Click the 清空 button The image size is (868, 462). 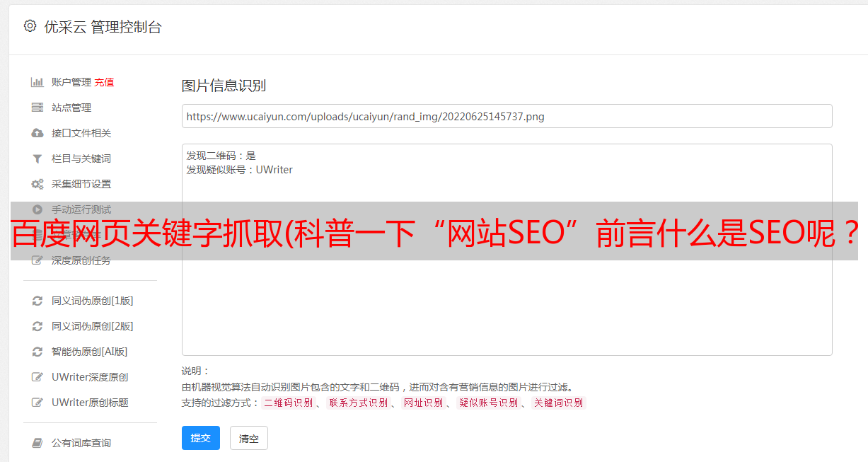(249, 438)
